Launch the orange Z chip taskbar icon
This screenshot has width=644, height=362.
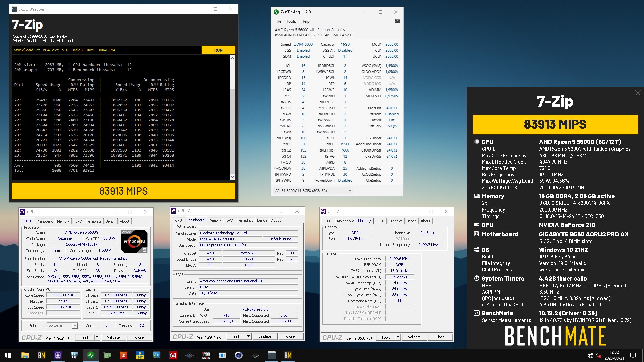[x=123, y=355]
